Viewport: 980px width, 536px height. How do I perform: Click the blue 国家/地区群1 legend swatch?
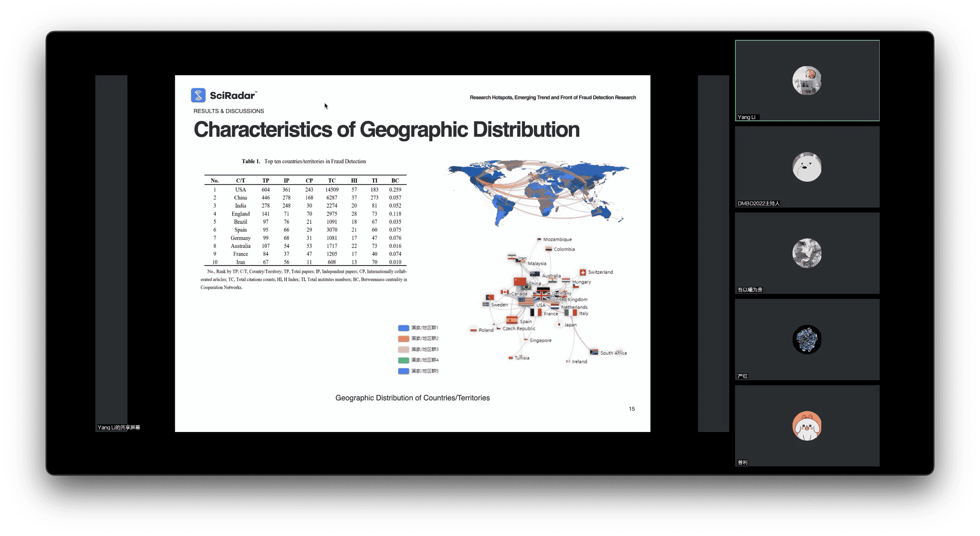[x=404, y=328]
